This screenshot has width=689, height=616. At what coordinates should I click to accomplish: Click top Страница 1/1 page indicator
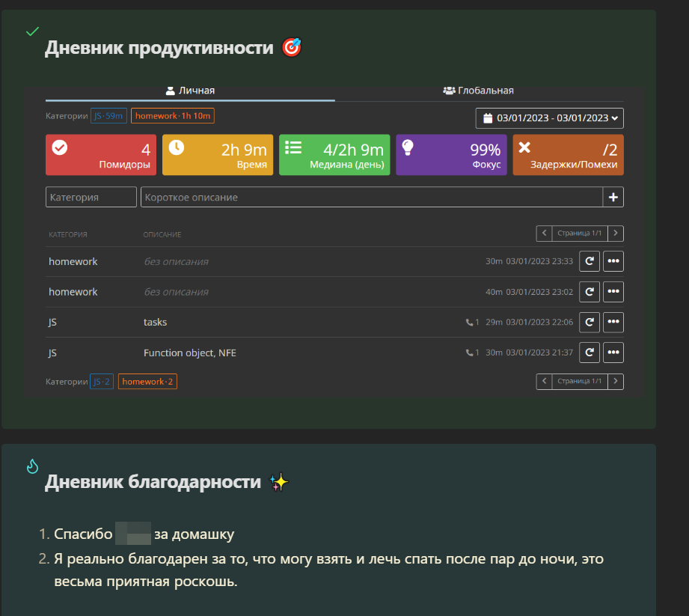tap(580, 233)
